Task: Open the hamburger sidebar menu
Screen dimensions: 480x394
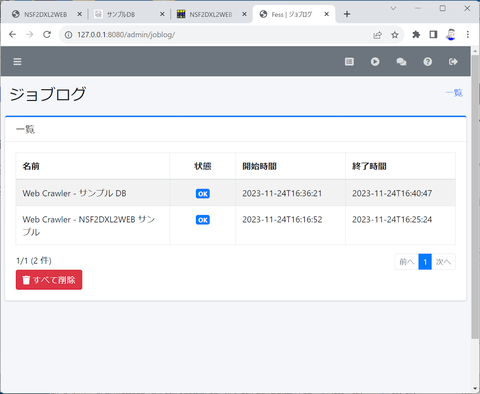Action: (17, 62)
